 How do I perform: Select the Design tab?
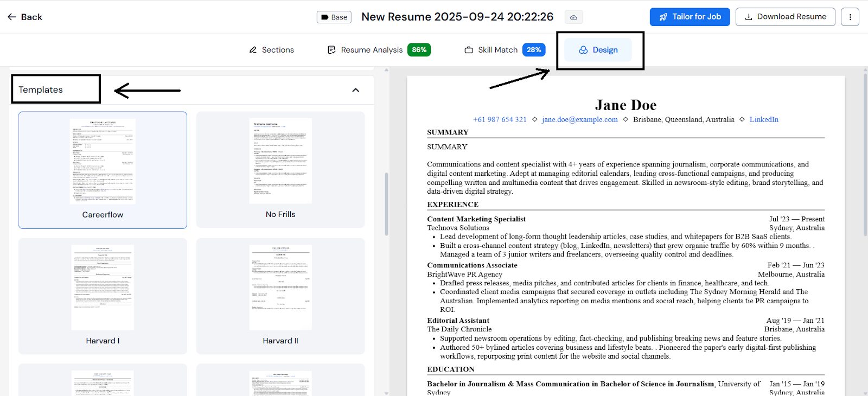[598, 50]
